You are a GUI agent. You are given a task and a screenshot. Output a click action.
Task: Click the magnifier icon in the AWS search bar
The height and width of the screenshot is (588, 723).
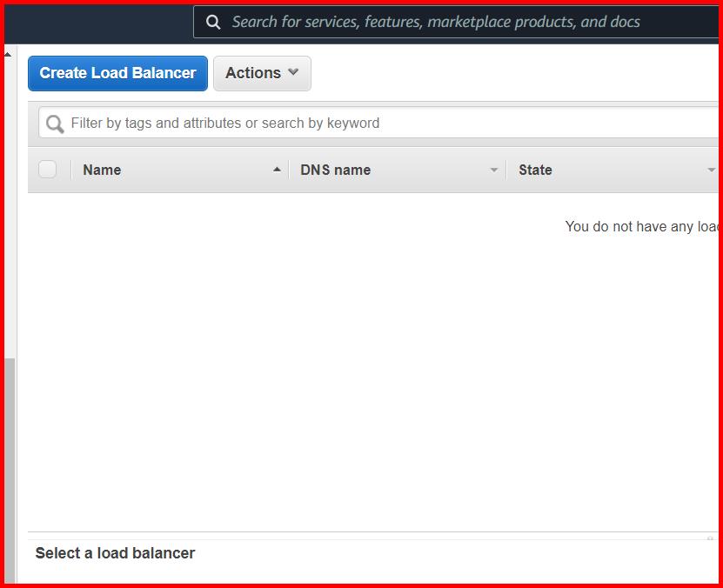(213, 21)
